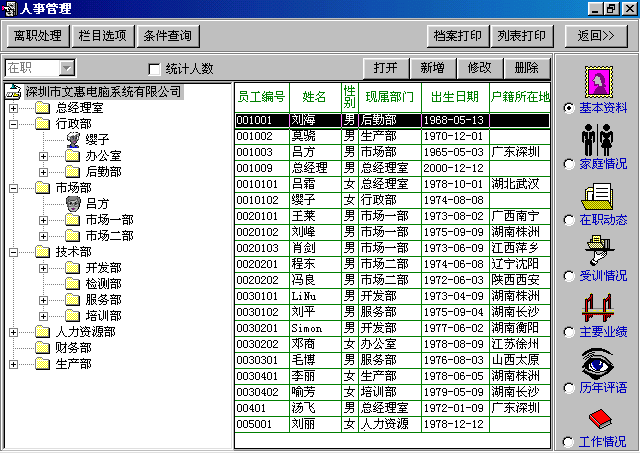Click the 培训部 folder icon in tree

(73, 315)
